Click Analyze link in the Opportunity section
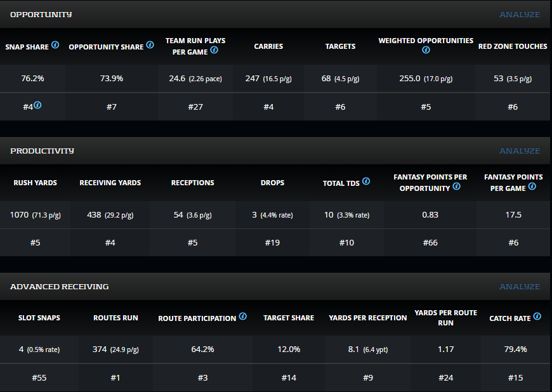This screenshot has width=552, height=392. (520, 15)
